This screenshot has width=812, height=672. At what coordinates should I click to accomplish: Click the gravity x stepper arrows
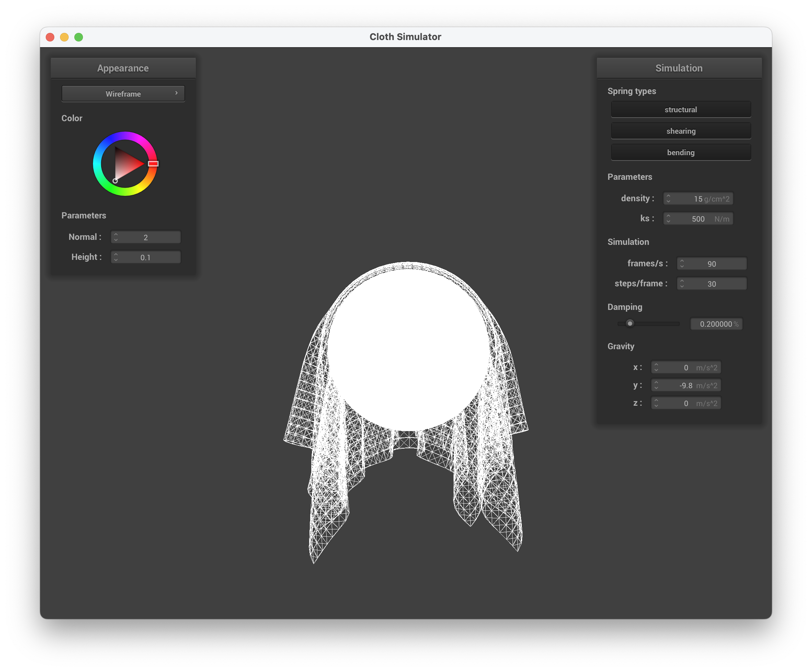pos(656,367)
